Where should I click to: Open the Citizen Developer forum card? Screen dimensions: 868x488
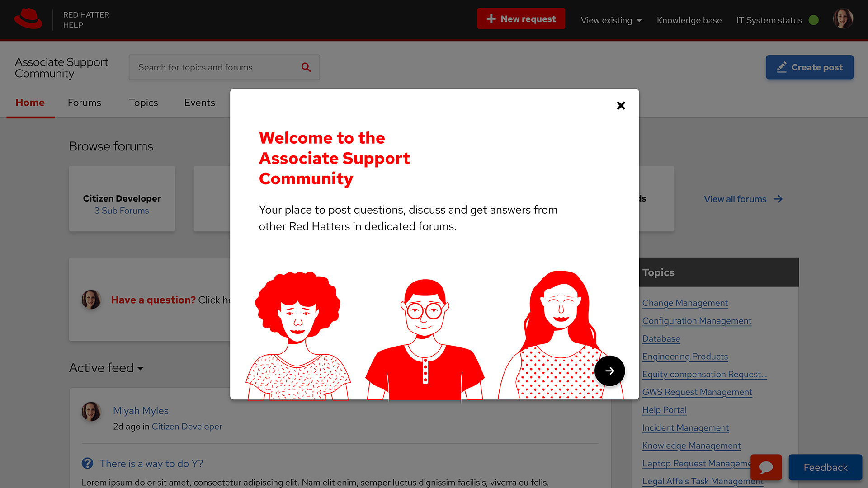pos(122,199)
